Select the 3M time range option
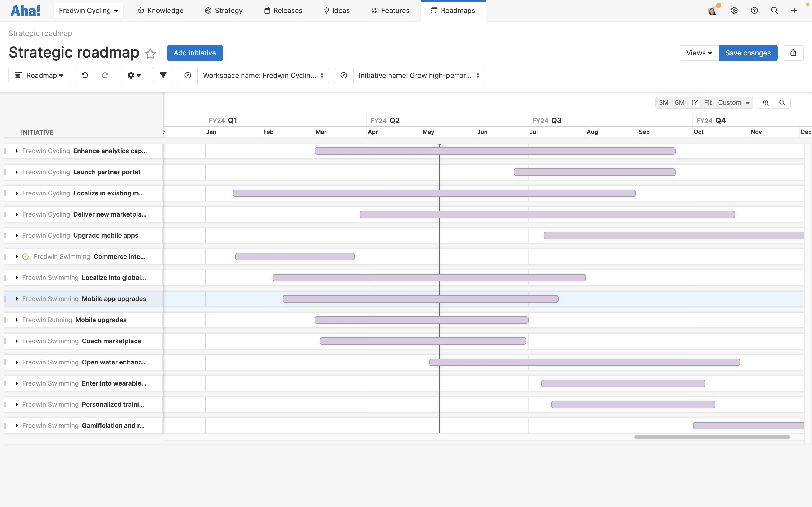Screen dimensions: 812x507 pos(663,103)
